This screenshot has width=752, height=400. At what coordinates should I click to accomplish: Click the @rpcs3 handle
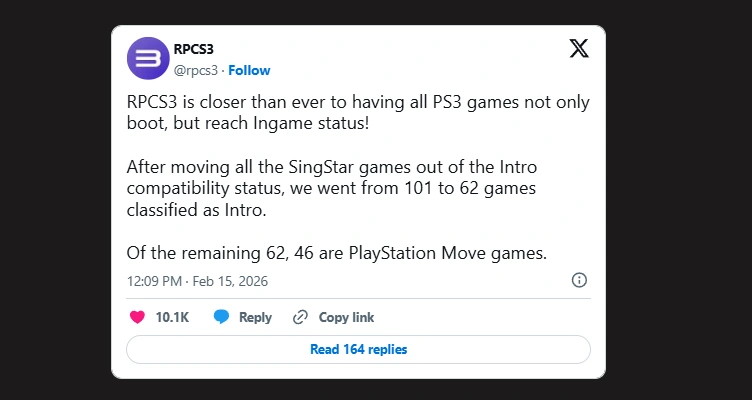pos(198,70)
